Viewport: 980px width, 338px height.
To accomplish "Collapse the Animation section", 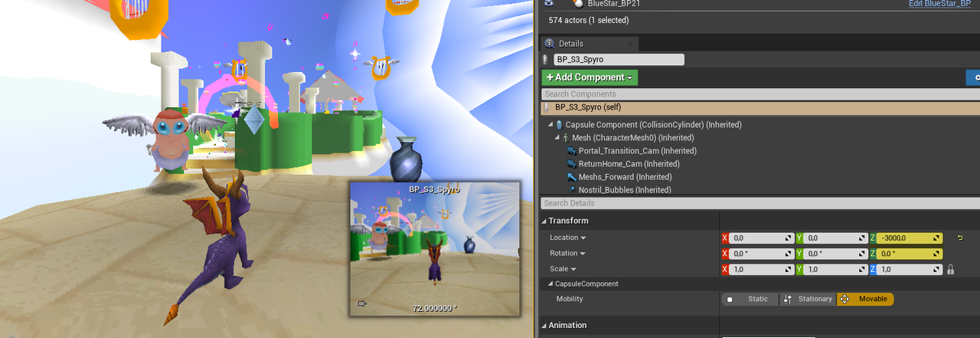I will click(x=544, y=325).
